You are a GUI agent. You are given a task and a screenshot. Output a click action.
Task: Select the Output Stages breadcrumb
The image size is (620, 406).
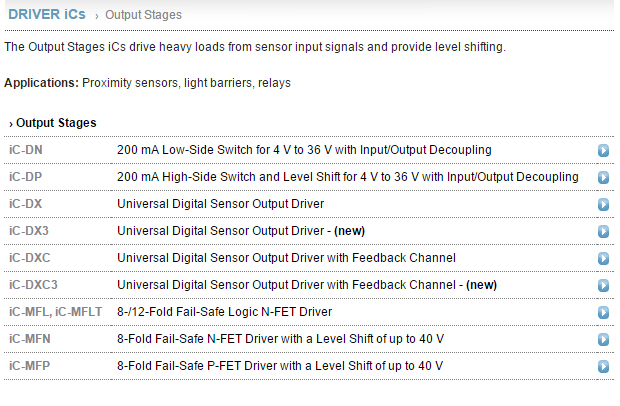[143, 15]
